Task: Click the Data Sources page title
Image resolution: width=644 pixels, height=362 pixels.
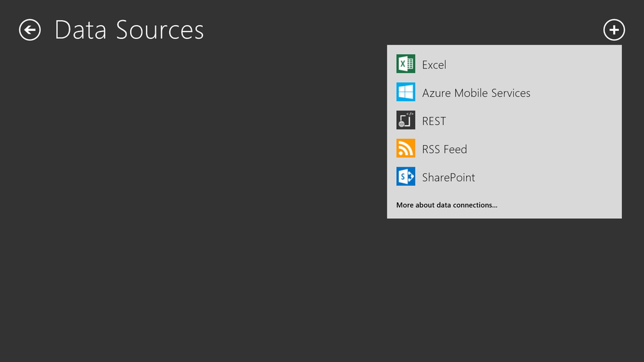Action: (129, 29)
